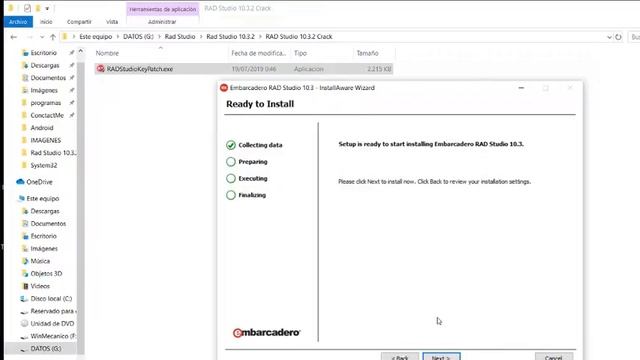Sort files by Tipo column
The image size is (640, 360).
coord(300,53)
